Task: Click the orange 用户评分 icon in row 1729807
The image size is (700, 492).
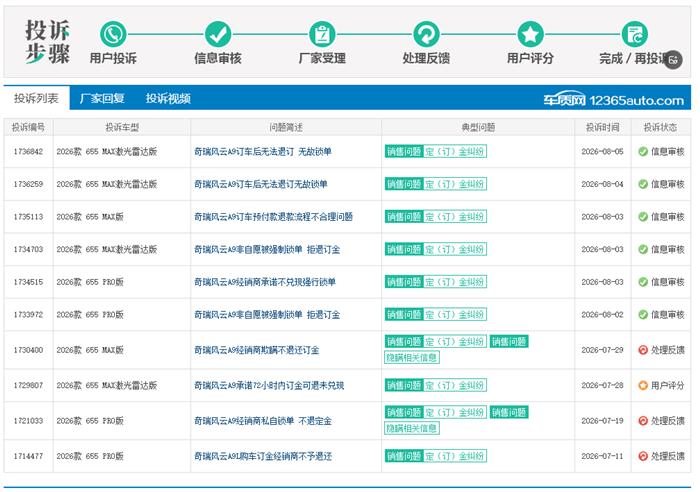Action: click(643, 385)
